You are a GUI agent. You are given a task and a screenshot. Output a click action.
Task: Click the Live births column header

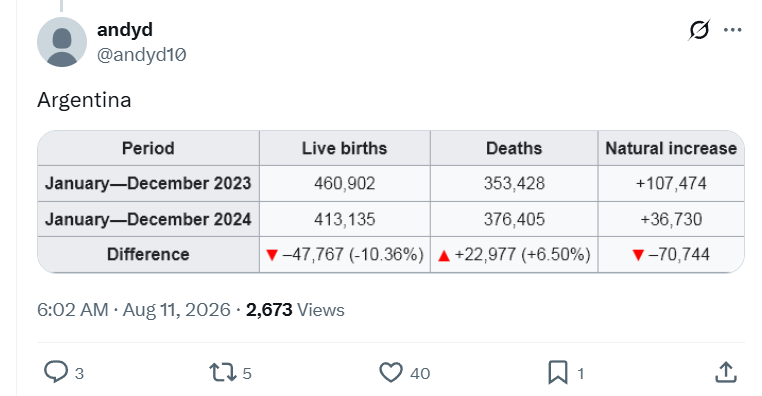[345, 148]
